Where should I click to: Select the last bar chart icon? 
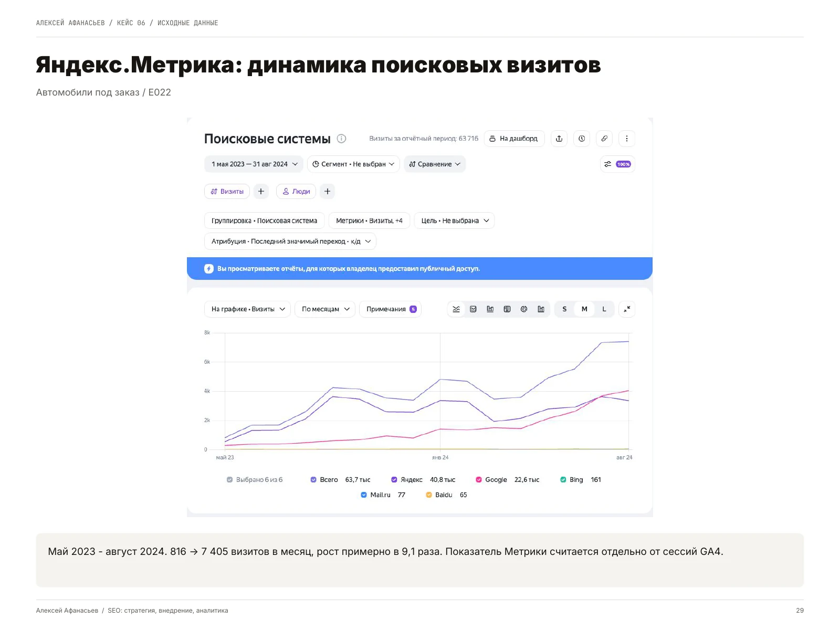pyautogui.click(x=541, y=309)
